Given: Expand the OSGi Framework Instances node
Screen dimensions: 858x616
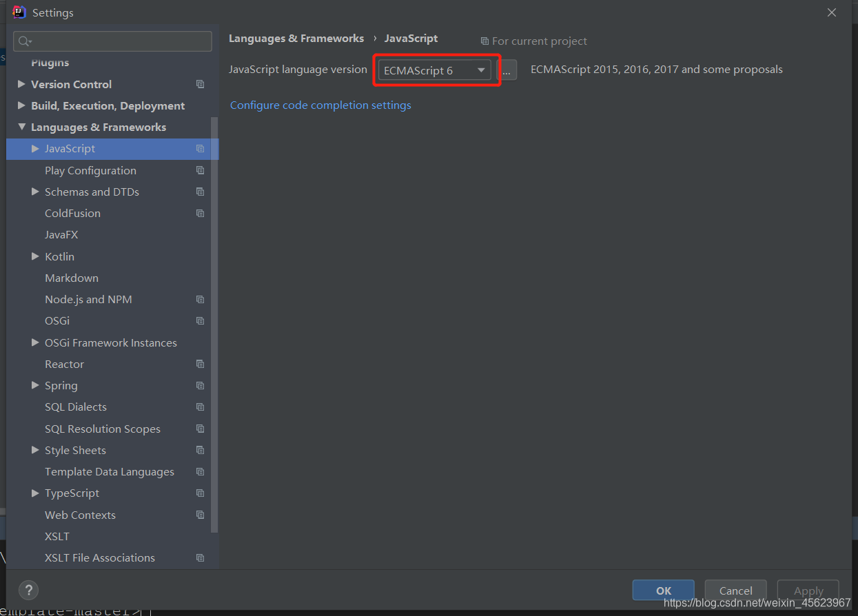Looking at the screenshot, I should click(x=36, y=342).
